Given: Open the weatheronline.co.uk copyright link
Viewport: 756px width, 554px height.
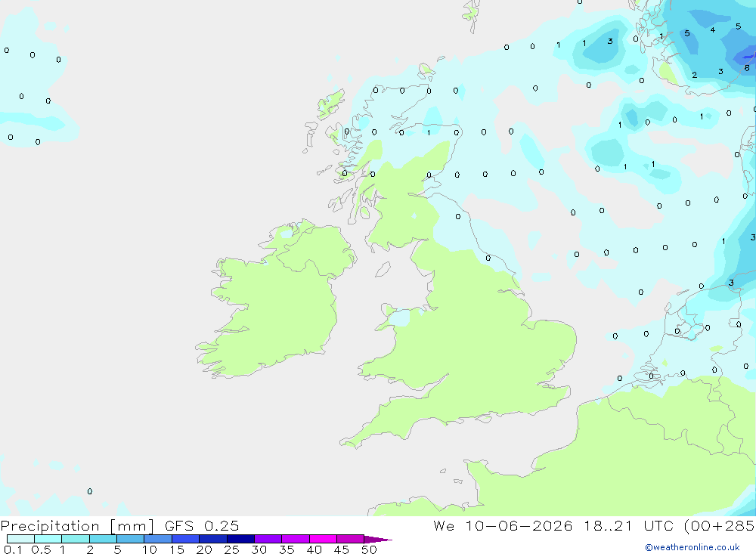Looking at the screenshot, I should pyautogui.click(x=692, y=547).
